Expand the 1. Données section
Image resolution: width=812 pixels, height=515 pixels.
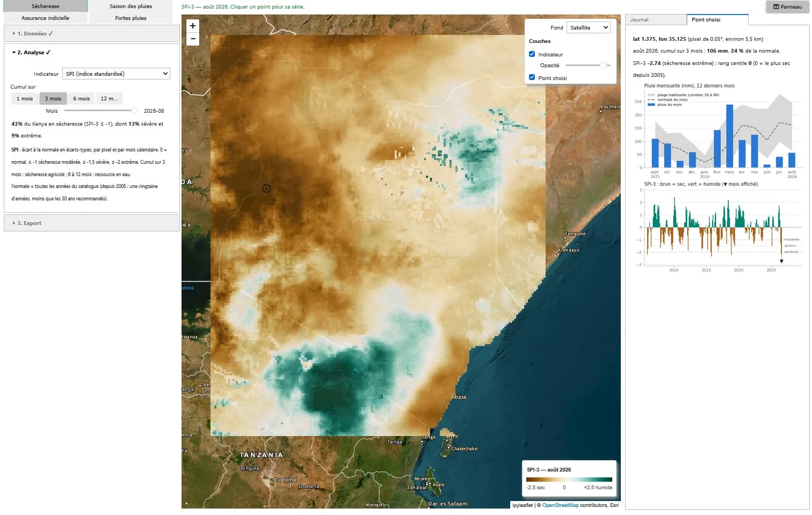(x=92, y=33)
